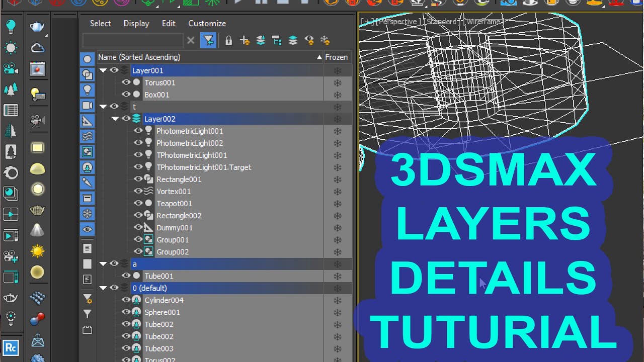
Task: Hide Torus001 using its eye icon
Action: point(126,82)
